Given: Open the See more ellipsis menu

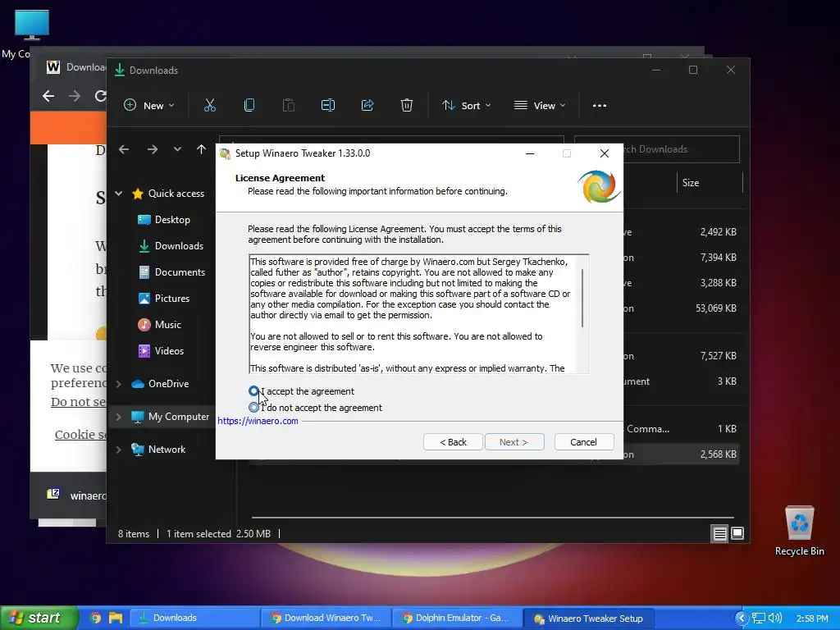Looking at the screenshot, I should [x=600, y=106].
